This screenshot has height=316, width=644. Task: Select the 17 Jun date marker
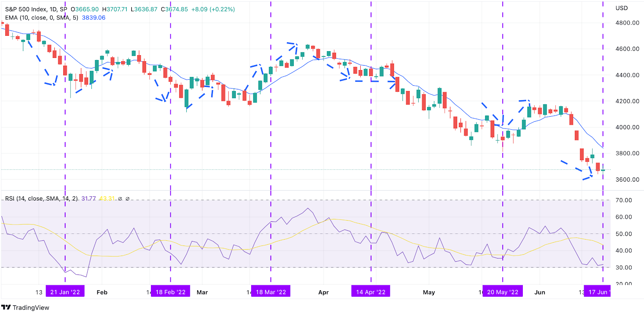click(597, 291)
